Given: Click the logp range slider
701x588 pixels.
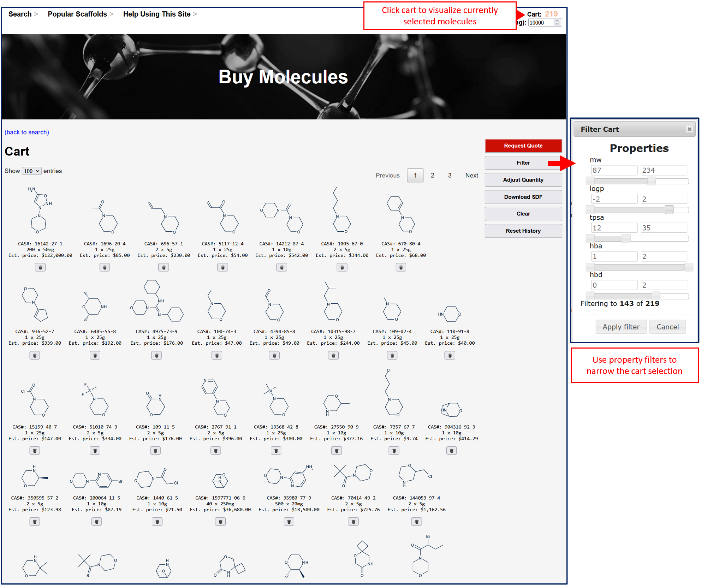Looking at the screenshot, I should coord(637,210).
